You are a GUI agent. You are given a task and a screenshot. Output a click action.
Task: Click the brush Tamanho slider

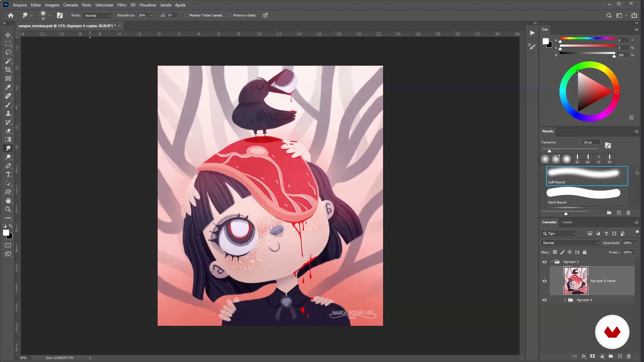[x=570, y=149]
